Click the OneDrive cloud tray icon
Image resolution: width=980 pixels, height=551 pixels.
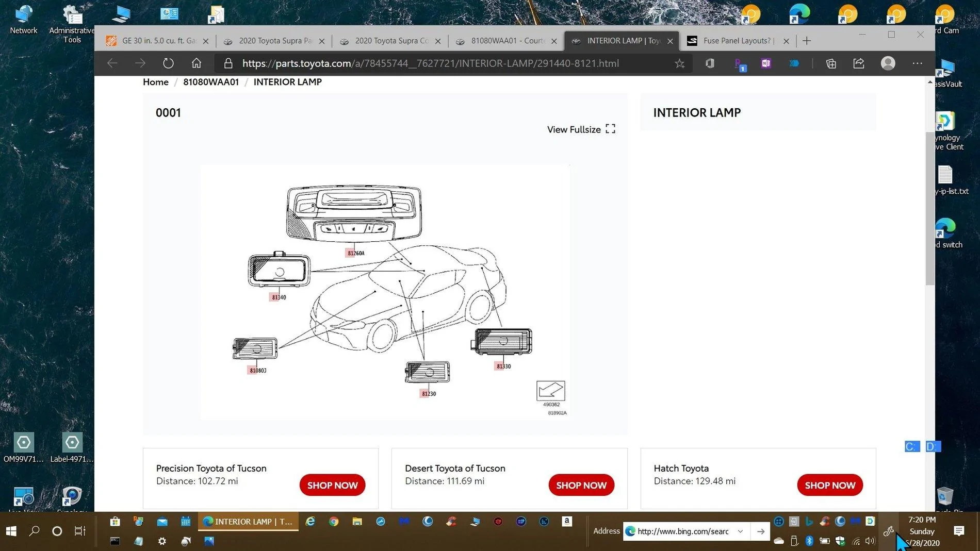click(x=779, y=541)
